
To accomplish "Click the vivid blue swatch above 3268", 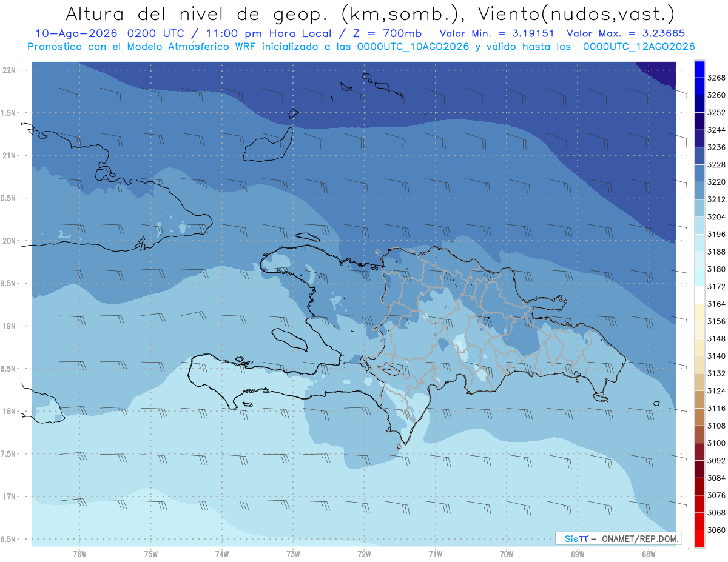I will pos(699,69).
